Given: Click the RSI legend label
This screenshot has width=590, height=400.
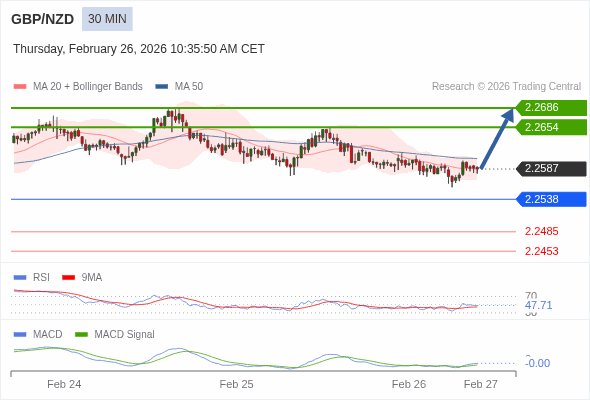Looking at the screenshot, I should [41, 278].
